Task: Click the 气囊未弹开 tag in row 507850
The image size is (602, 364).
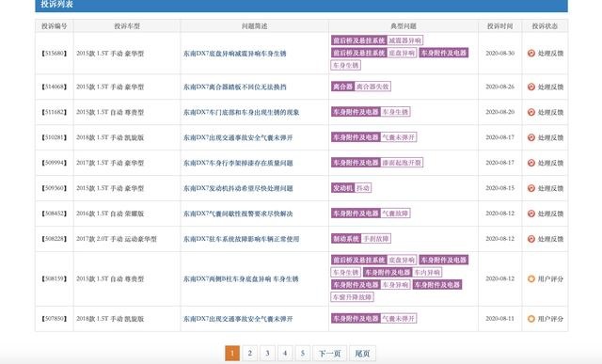Action: click(x=399, y=318)
